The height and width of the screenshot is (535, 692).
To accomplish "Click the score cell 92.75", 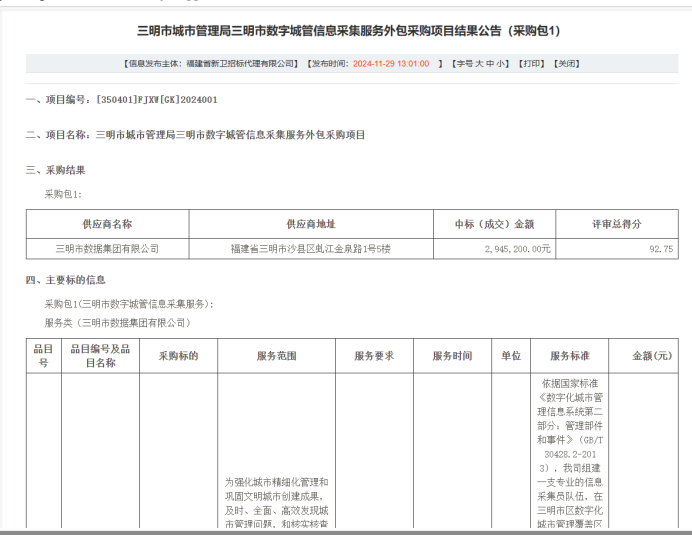I will (661, 248).
